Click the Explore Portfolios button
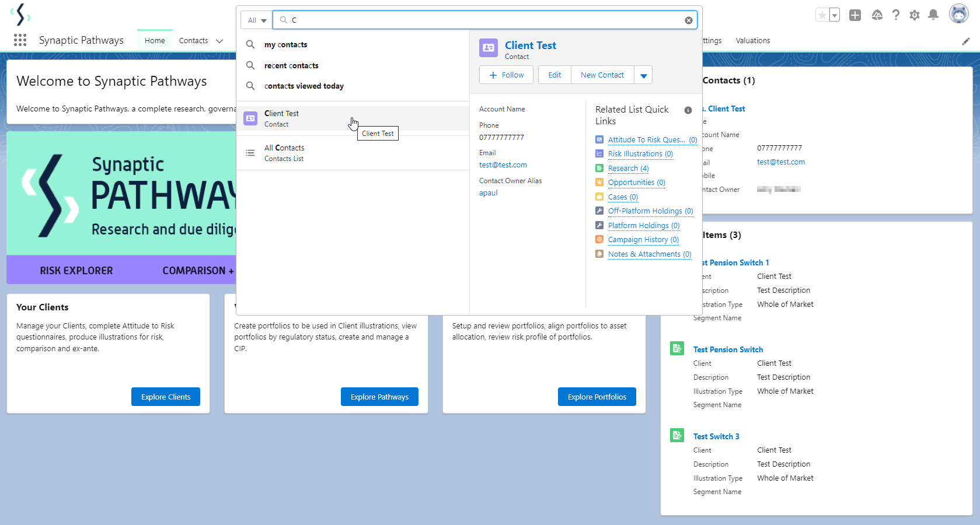The image size is (980, 525). (597, 397)
